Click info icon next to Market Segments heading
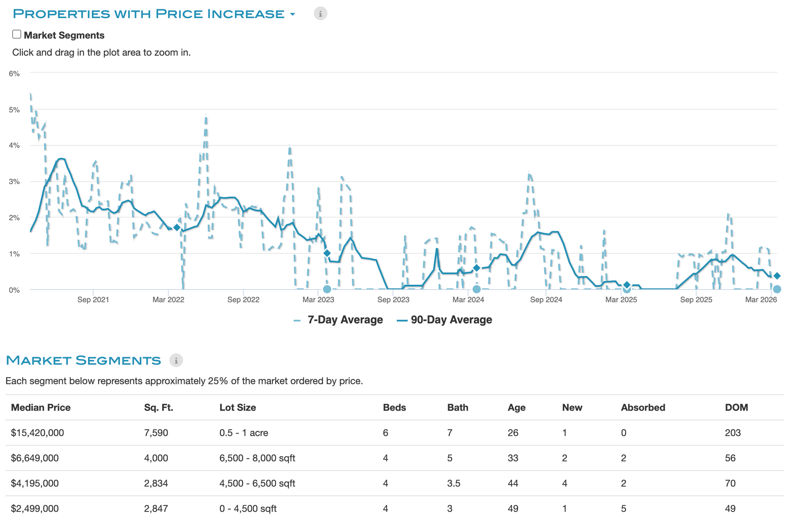801x532 pixels. pyautogui.click(x=176, y=361)
